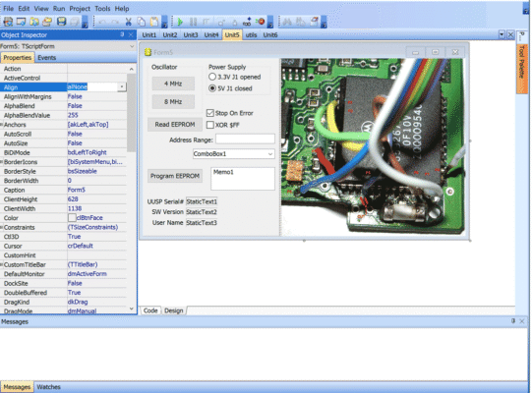
Task: Close the Messages panel
Action: coord(522,320)
